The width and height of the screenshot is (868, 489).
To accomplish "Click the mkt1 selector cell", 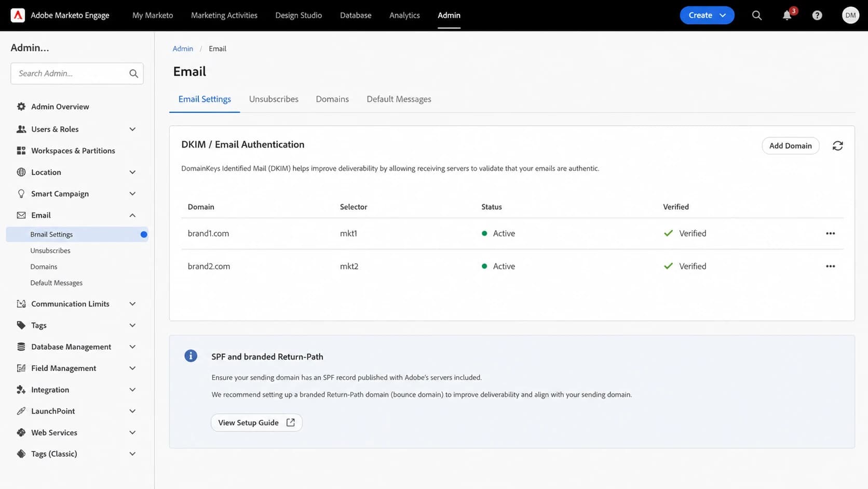I will point(348,233).
